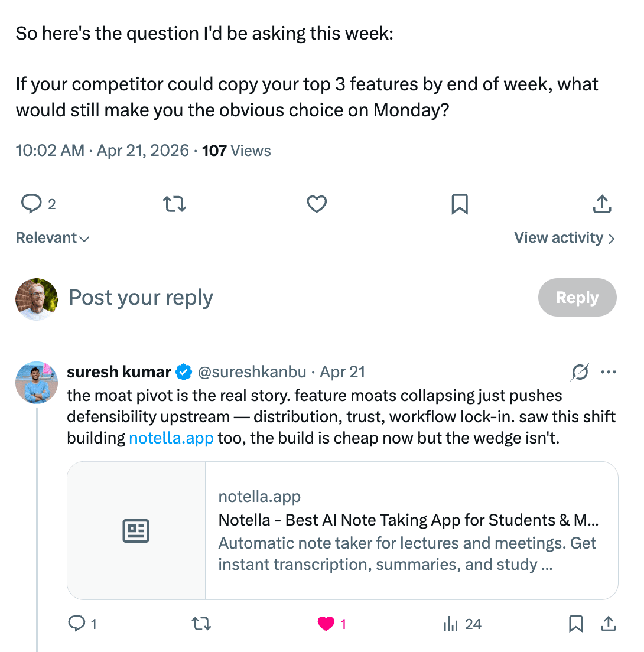Screen dimensions: 644x652
Task: Open the more options ellipsis menu
Action: [608, 372]
